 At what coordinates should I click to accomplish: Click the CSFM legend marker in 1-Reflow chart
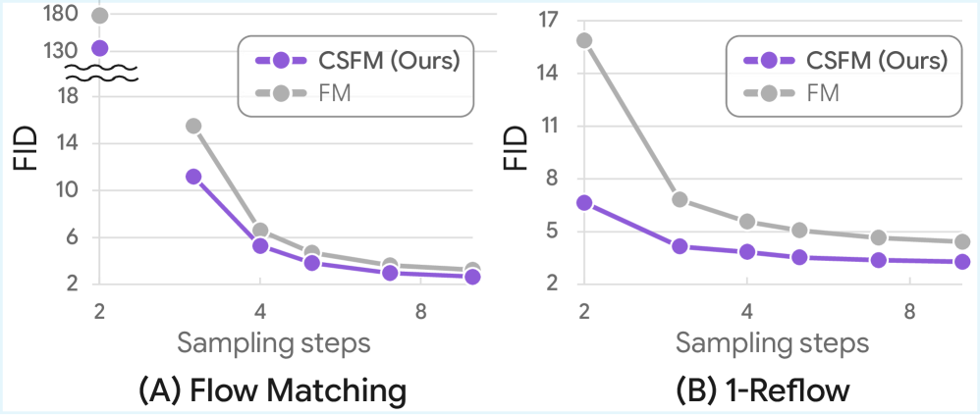(x=769, y=60)
